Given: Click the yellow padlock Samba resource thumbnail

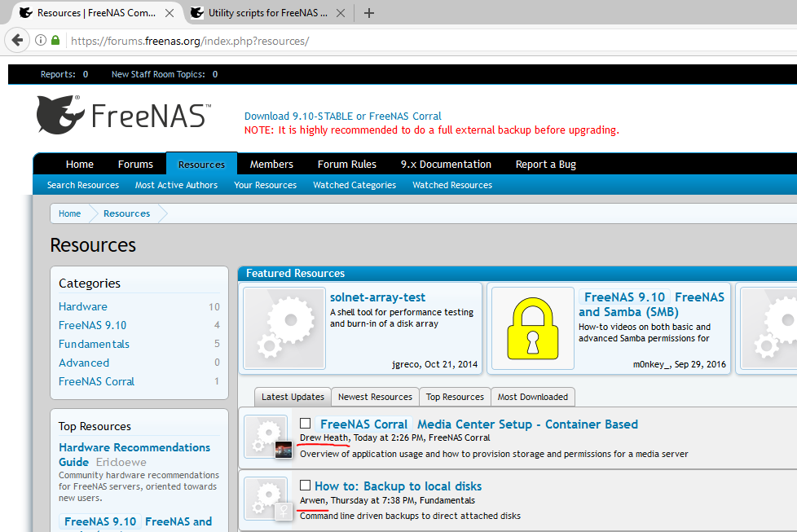Looking at the screenshot, I should (532, 329).
